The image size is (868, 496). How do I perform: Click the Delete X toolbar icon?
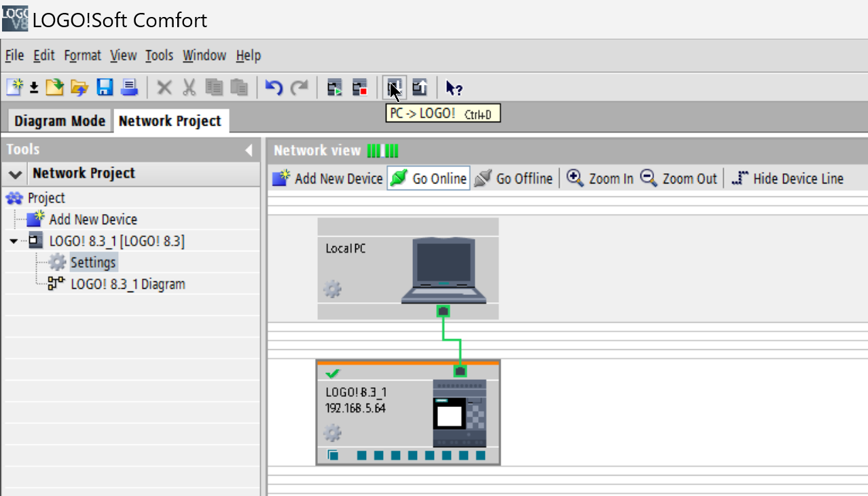pyautogui.click(x=164, y=87)
